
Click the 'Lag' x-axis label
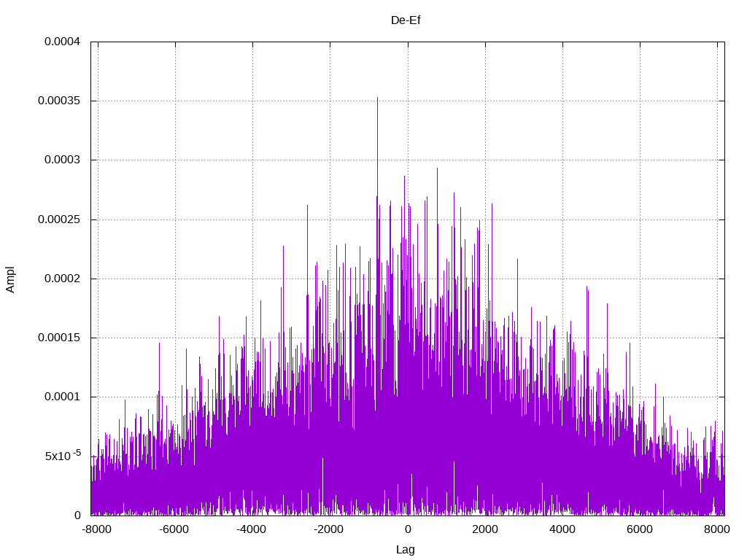(406, 550)
